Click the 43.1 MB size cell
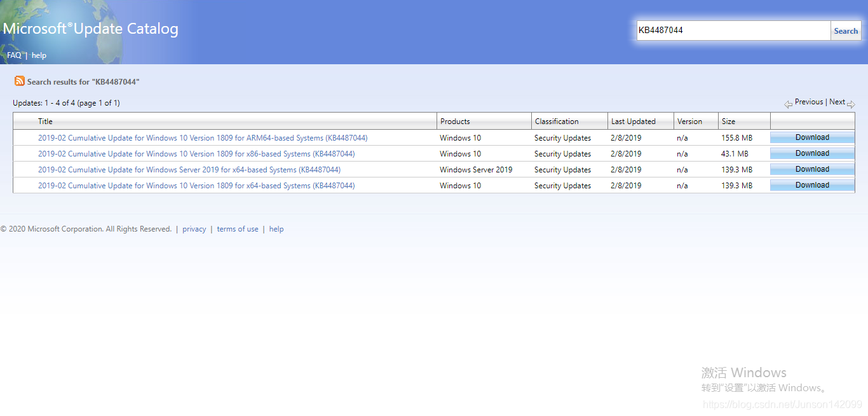 pos(735,154)
